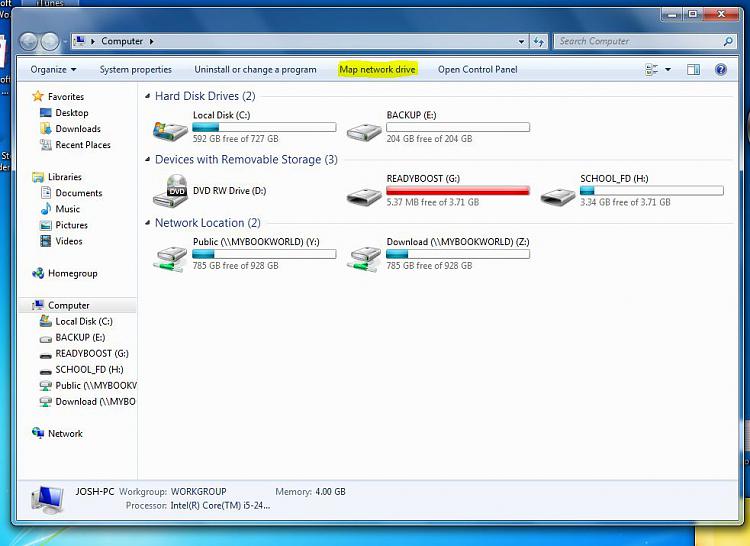Click the Network icon in navigation pane
This screenshot has height=546, width=750.
pos(38,433)
